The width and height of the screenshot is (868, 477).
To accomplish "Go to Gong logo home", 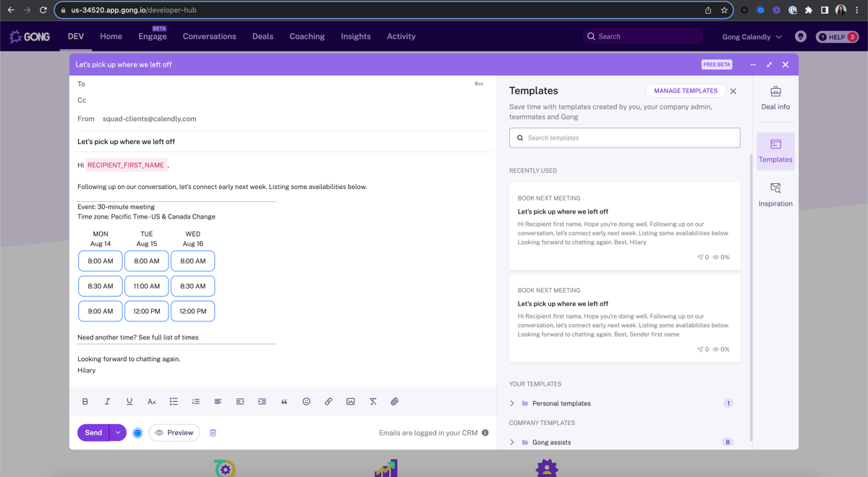I will click(x=30, y=36).
